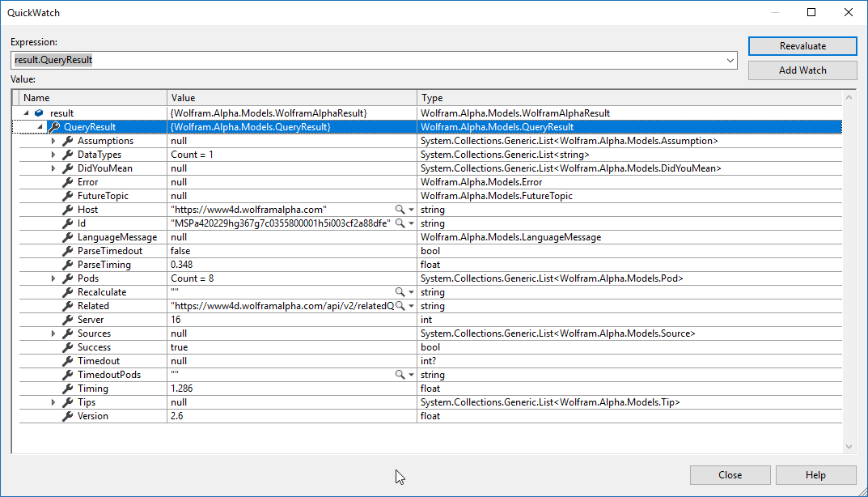Select the Pods value 'Count = 8'
The height and width of the screenshot is (497, 868).
click(192, 278)
